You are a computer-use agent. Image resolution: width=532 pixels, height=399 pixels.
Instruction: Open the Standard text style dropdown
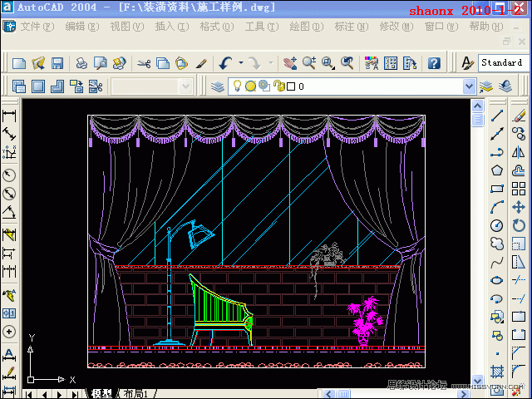coord(501,63)
